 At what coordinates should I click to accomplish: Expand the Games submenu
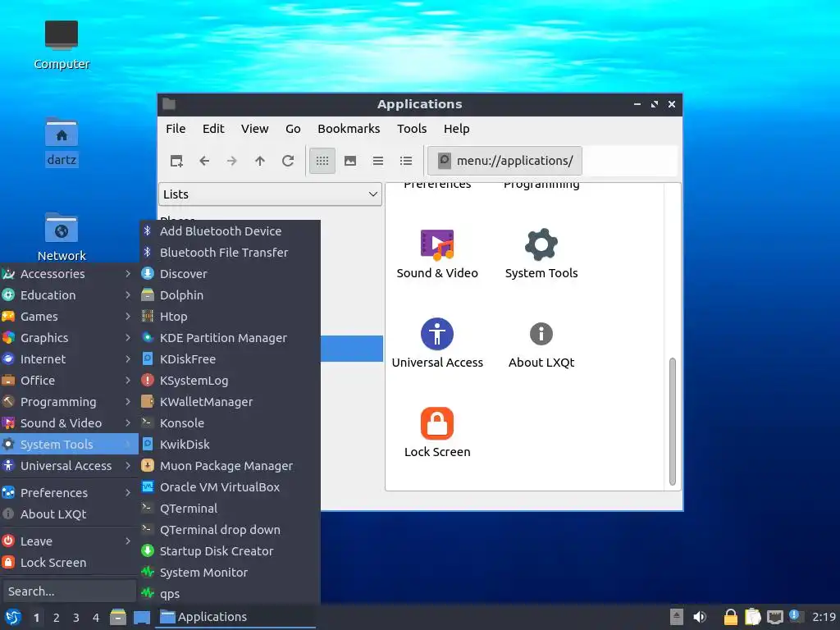tap(69, 317)
